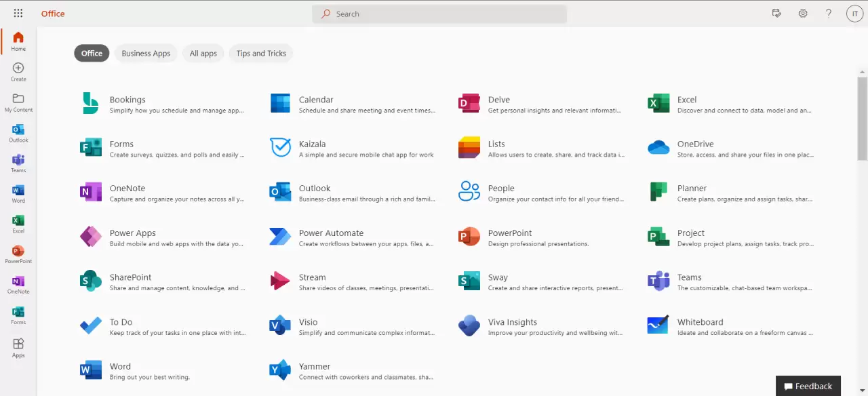View the Tips and Tricks tab
Image resolution: width=868 pixels, height=396 pixels.
(x=260, y=53)
